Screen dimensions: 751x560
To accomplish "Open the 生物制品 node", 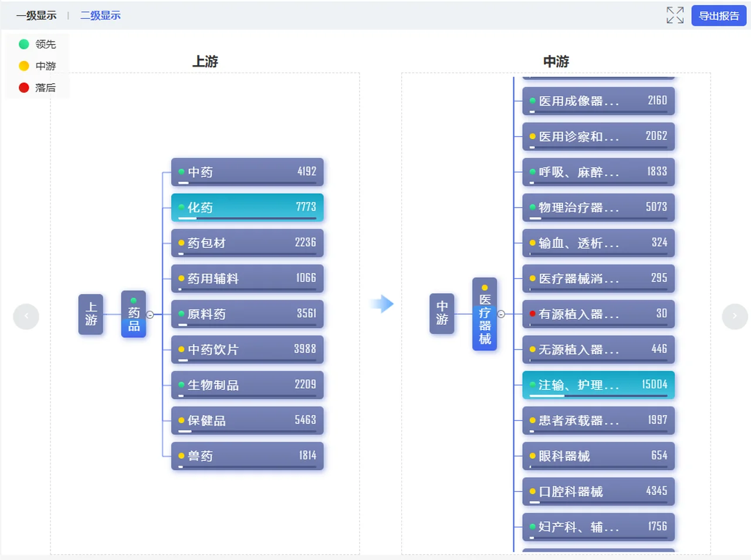I will (247, 385).
